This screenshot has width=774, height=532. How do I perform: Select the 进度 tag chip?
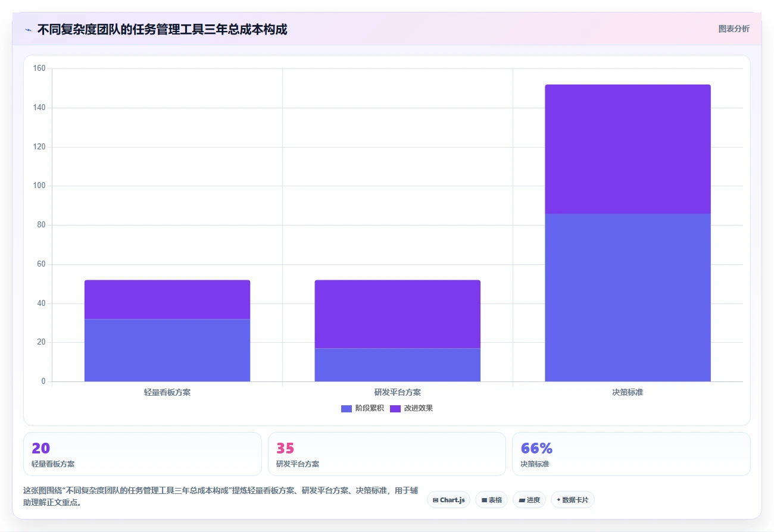click(x=529, y=500)
